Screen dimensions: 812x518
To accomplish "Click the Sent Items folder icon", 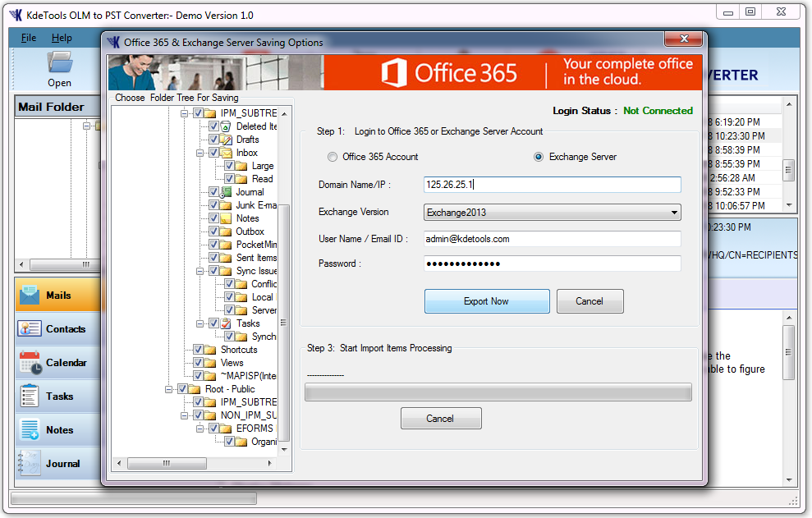I will click(x=226, y=258).
